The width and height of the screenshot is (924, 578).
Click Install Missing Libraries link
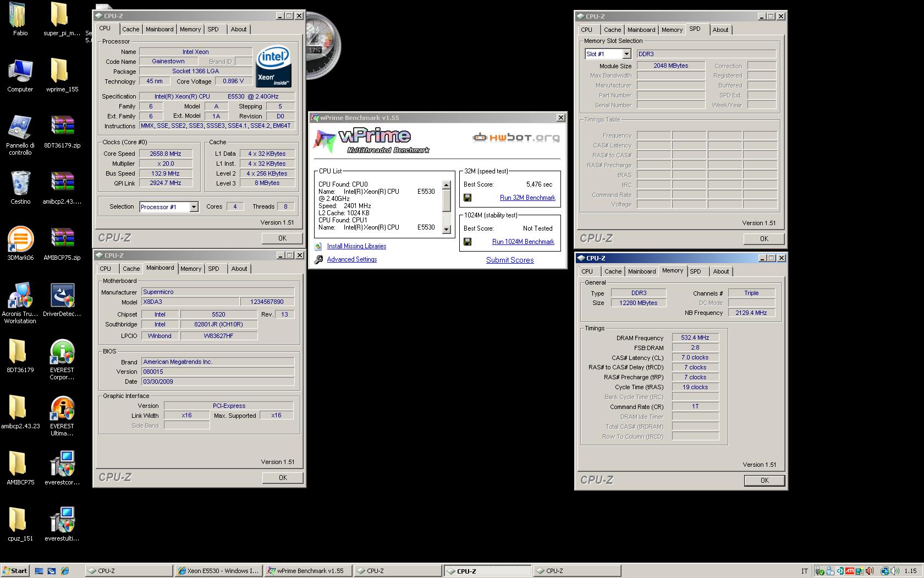356,246
